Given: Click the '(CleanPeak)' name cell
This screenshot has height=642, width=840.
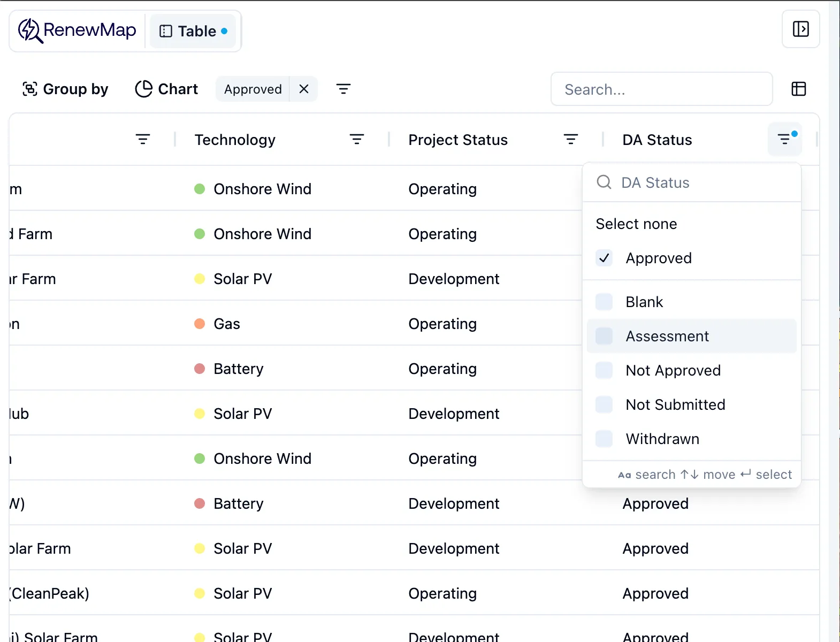Looking at the screenshot, I should point(50,593).
